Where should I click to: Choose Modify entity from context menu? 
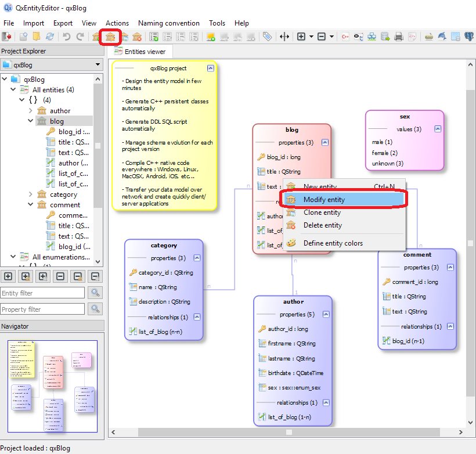324,199
